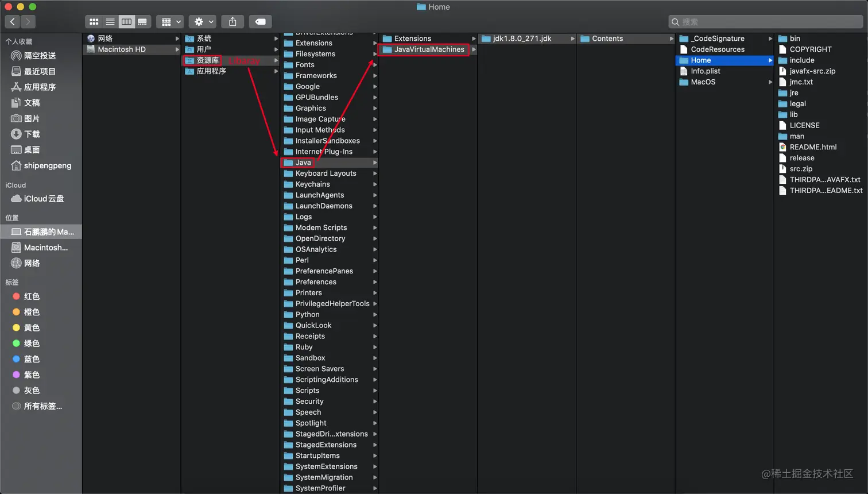Image resolution: width=868 pixels, height=494 pixels.
Task: Open the 用户 folder
Action: tap(231, 49)
